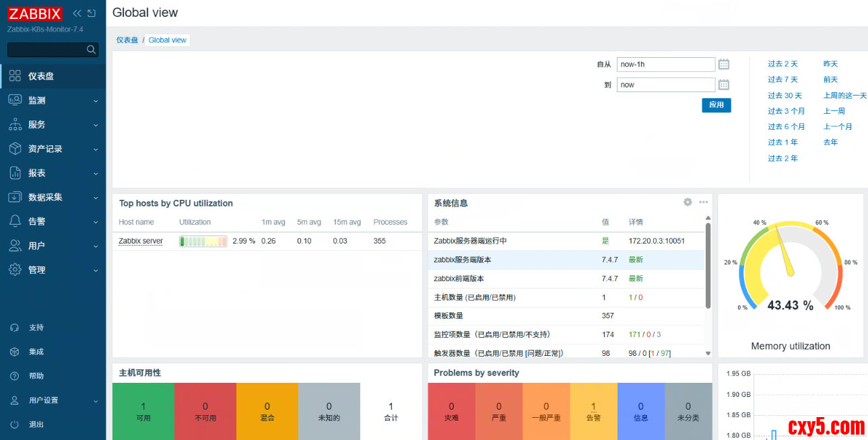Select the 过去 7 天 time range
868x440 pixels.
782,79
